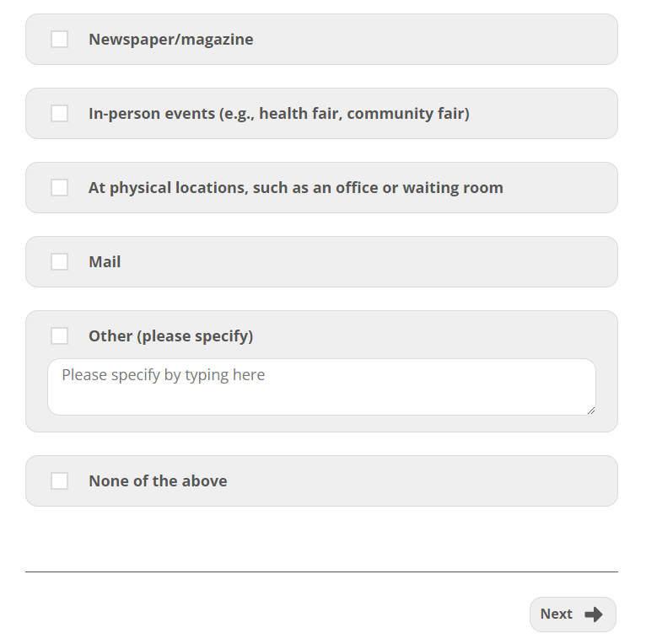The height and width of the screenshot is (644, 646).
Task: Click the 'In-person events' label text
Action: 278,114
